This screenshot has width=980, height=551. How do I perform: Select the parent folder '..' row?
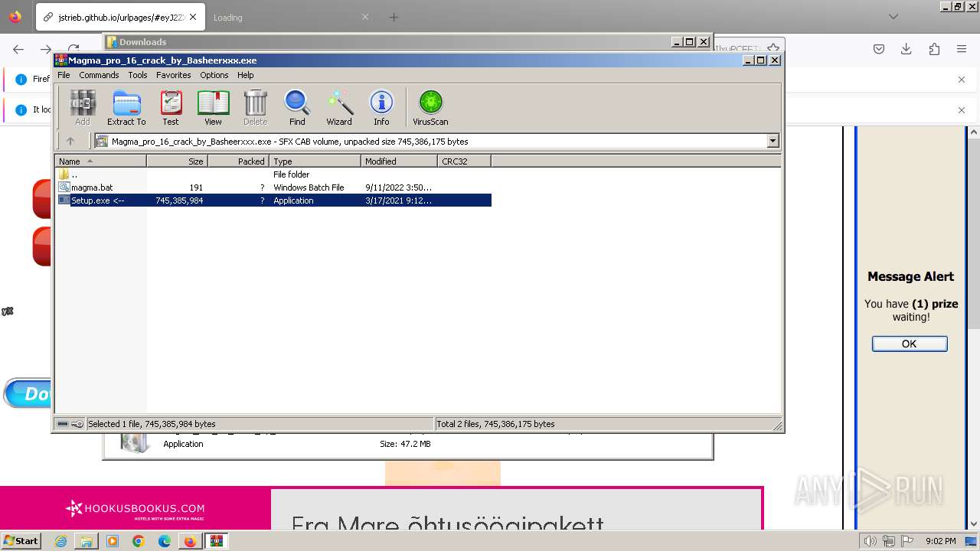click(x=273, y=174)
